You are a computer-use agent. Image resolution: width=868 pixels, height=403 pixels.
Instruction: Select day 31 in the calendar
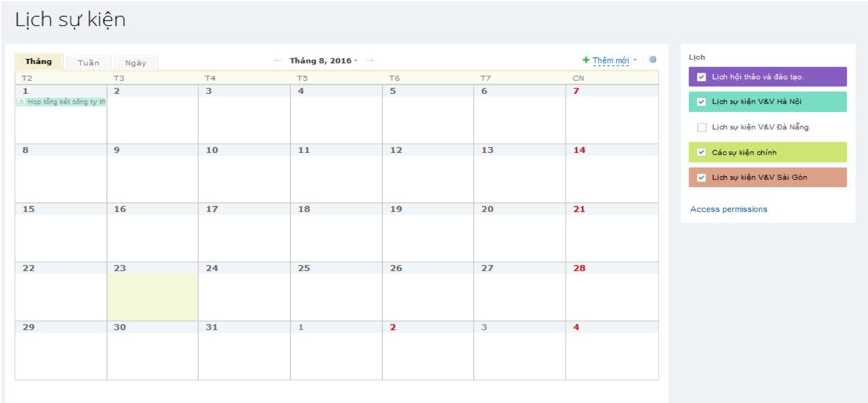point(244,351)
